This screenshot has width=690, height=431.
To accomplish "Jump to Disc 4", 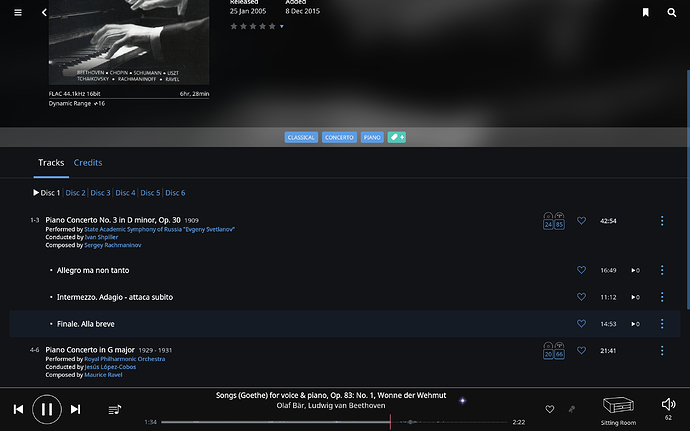I will click(125, 193).
